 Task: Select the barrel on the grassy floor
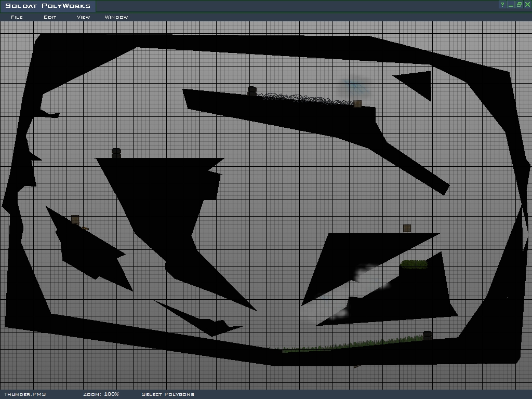coord(428,335)
